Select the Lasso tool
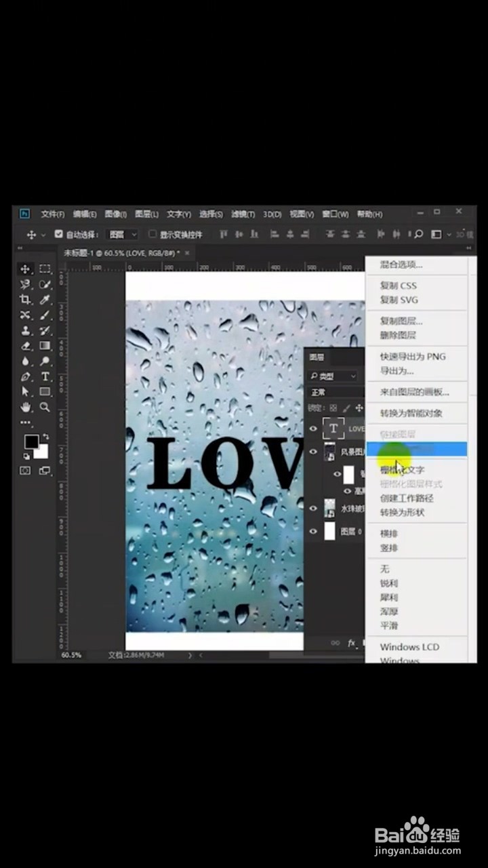Image resolution: width=488 pixels, height=868 pixels. point(25,285)
